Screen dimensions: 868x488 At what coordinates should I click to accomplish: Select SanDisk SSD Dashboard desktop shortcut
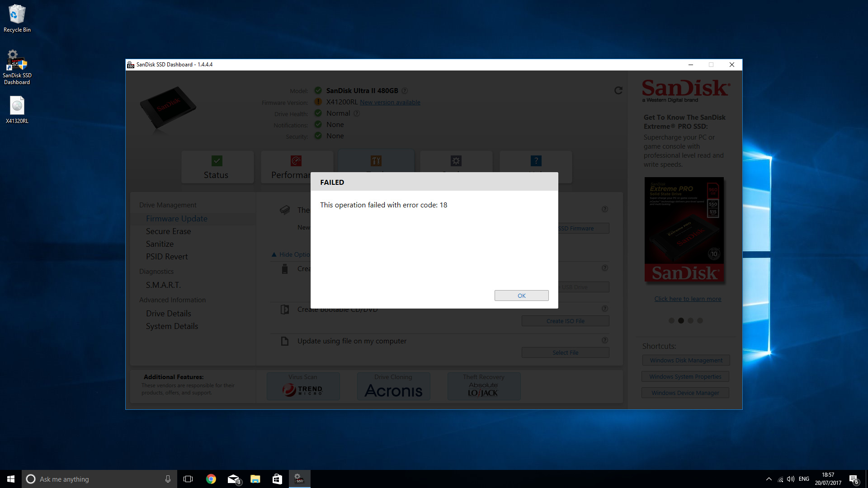(17, 67)
